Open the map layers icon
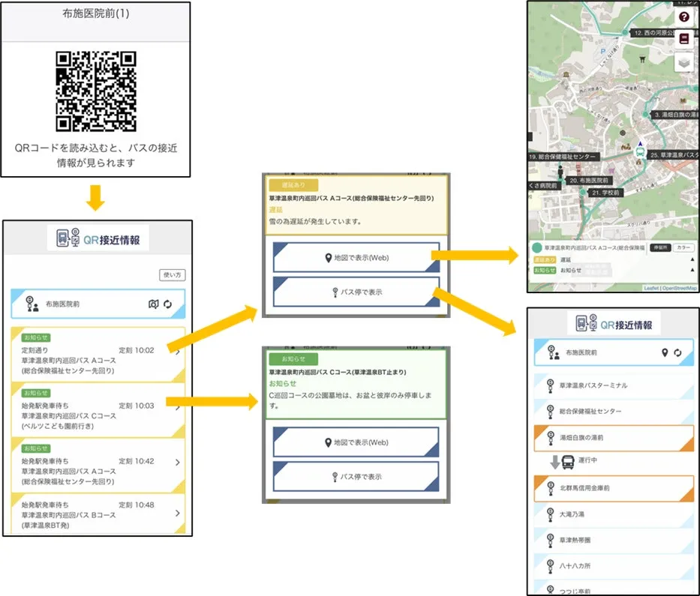The image size is (700, 596). point(684,62)
